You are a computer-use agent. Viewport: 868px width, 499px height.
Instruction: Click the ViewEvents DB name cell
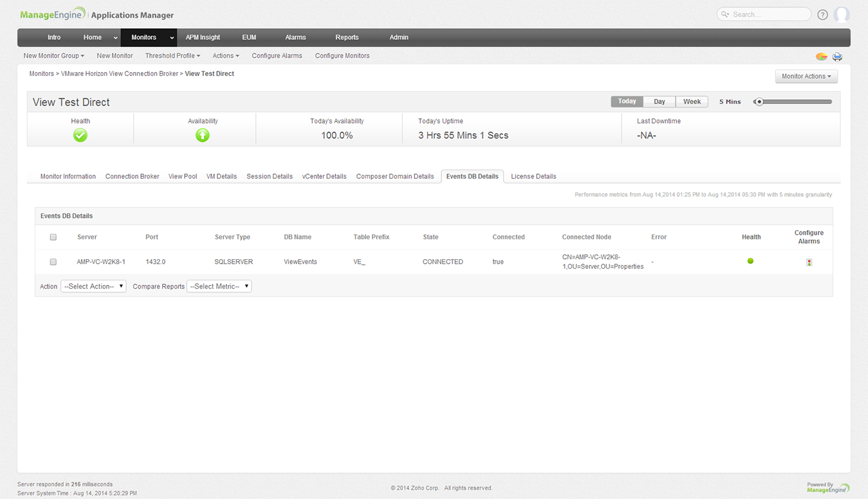click(300, 262)
